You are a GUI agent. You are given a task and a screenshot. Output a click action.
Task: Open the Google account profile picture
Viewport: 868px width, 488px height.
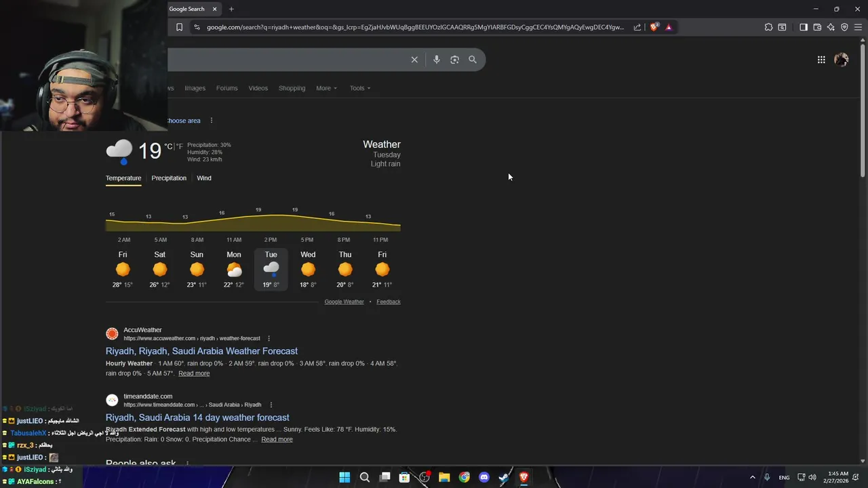(x=842, y=60)
